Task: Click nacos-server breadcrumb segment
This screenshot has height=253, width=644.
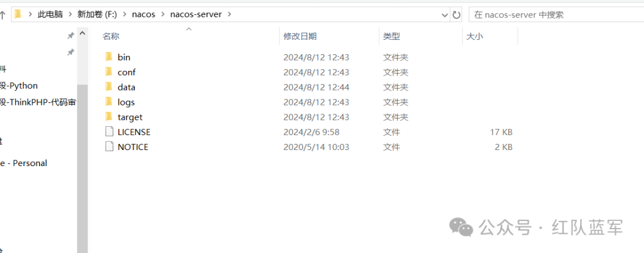Action: (196, 15)
